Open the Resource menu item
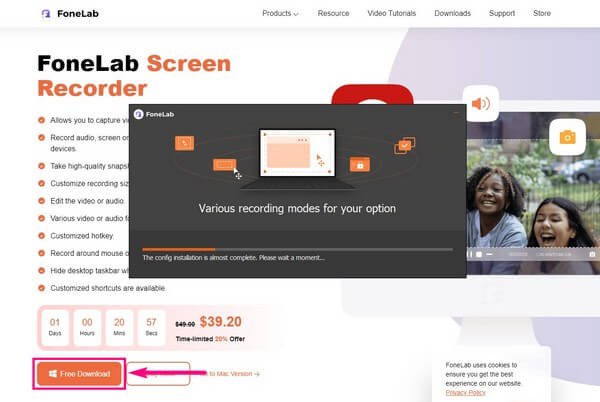This screenshot has height=402, width=600. [333, 13]
